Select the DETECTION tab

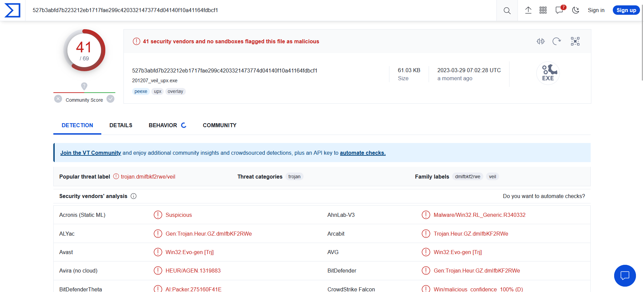pos(77,126)
